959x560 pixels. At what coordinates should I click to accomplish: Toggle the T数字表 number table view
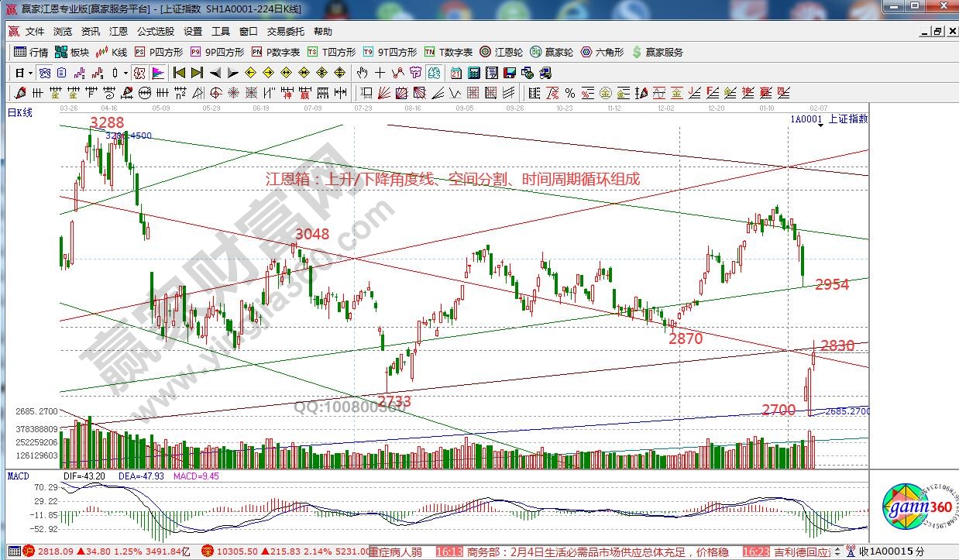point(448,53)
